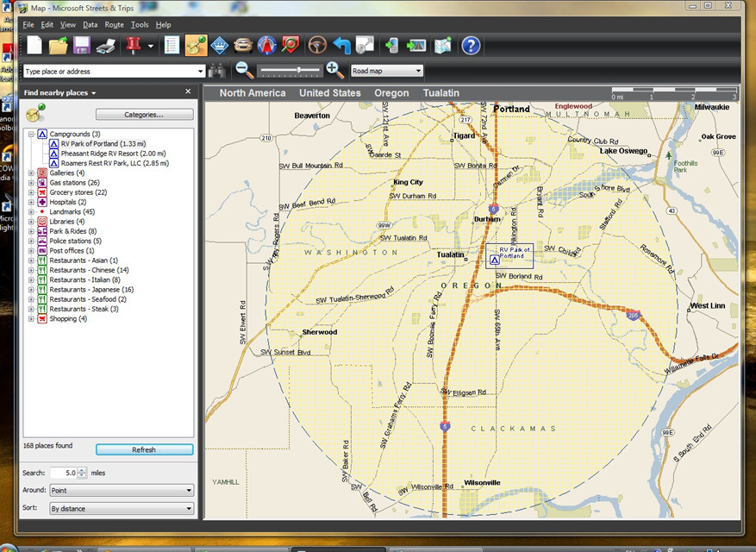Click the Save floppy disk icon

tap(82, 45)
